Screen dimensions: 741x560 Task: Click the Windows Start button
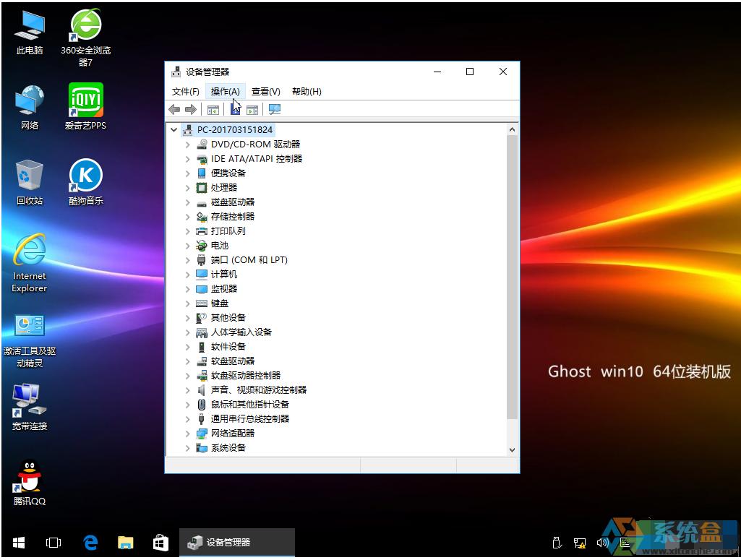click(x=18, y=543)
